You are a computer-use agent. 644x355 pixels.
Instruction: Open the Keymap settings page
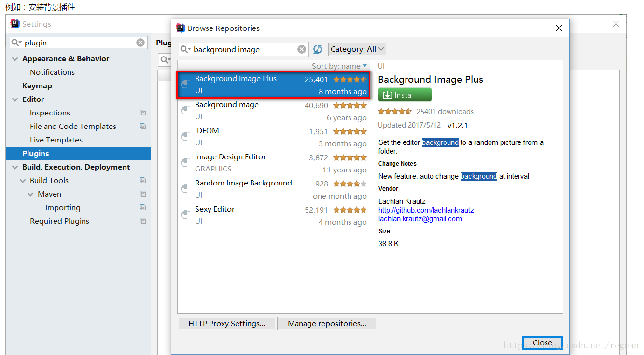(x=37, y=85)
